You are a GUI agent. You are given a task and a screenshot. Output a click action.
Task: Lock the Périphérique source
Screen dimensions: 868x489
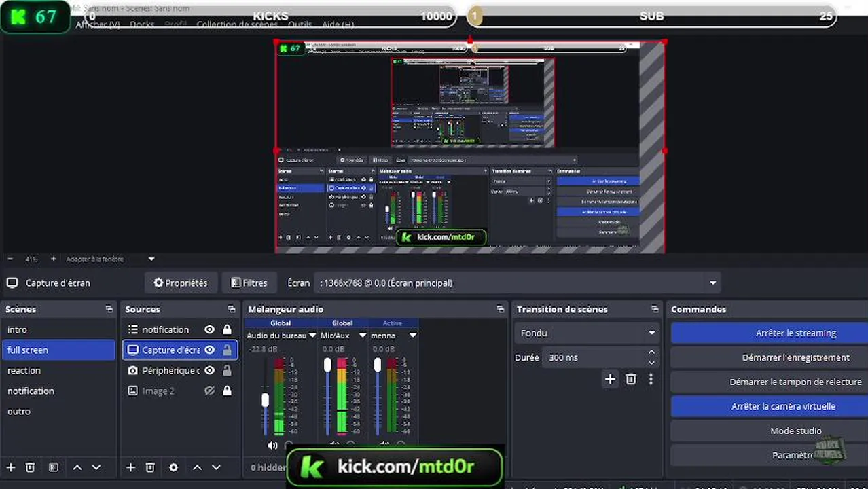(228, 370)
